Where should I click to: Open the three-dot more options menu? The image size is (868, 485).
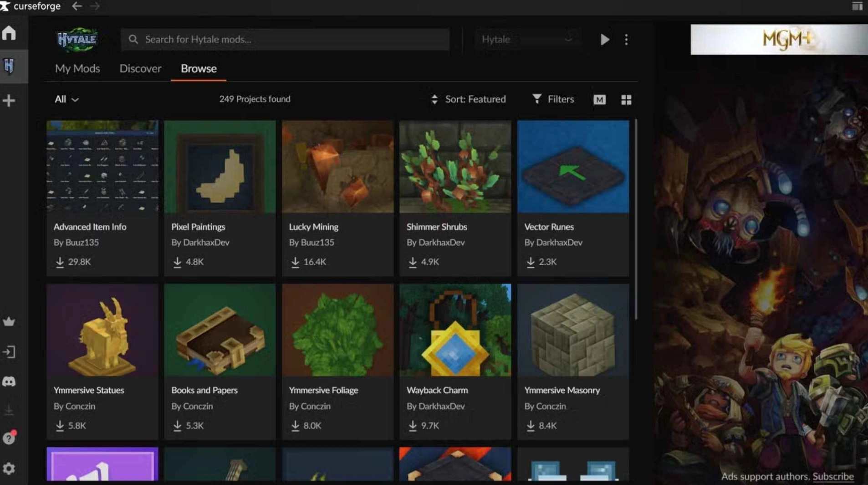coord(626,40)
